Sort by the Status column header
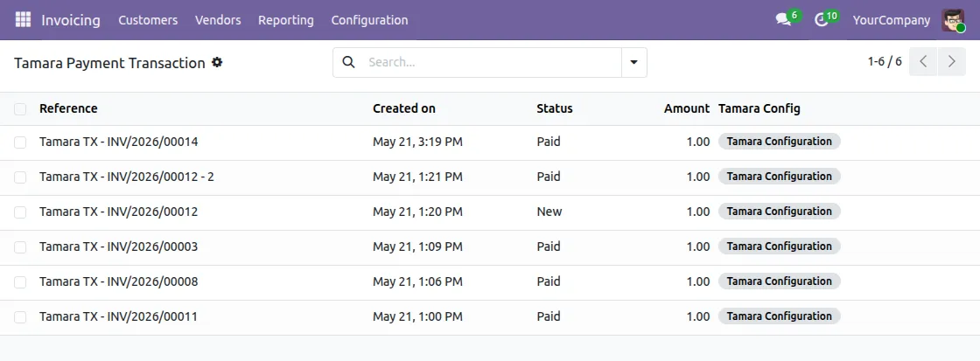Screen dimensions: 980x361 555,108
